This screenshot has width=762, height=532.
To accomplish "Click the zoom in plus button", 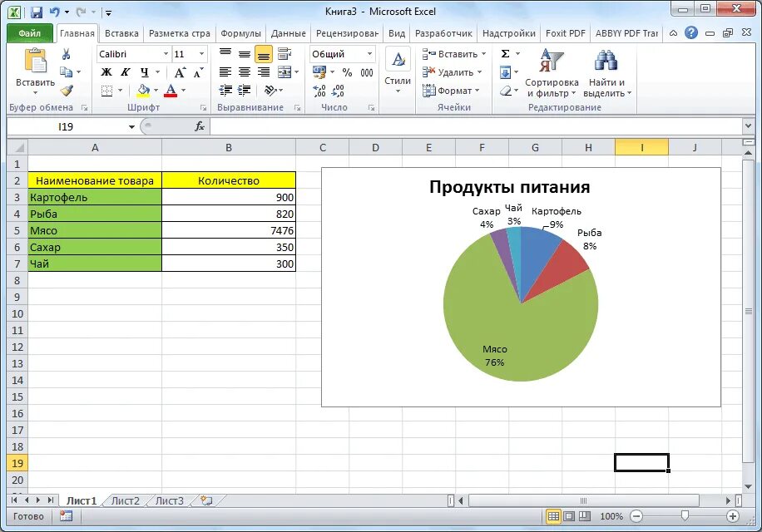I will (x=732, y=516).
